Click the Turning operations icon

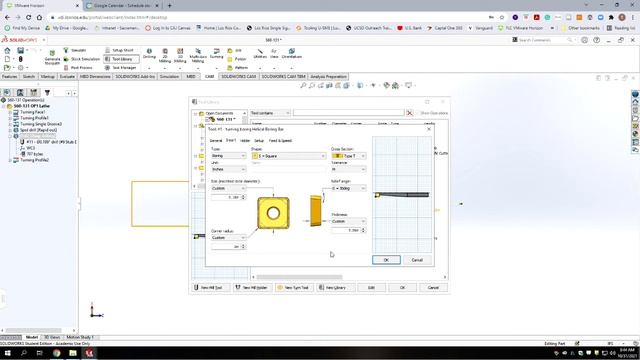216,53
